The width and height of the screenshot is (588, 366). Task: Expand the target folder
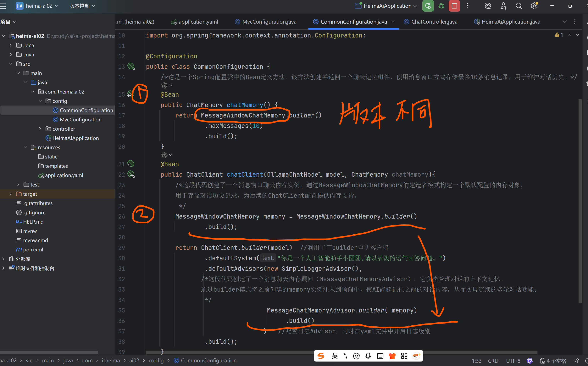pyautogui.click(x=11, y=194)
